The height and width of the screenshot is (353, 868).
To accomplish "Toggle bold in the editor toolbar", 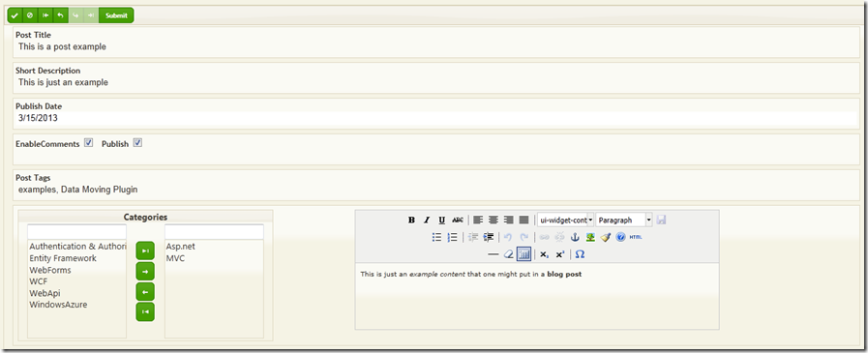I will 411,221.
